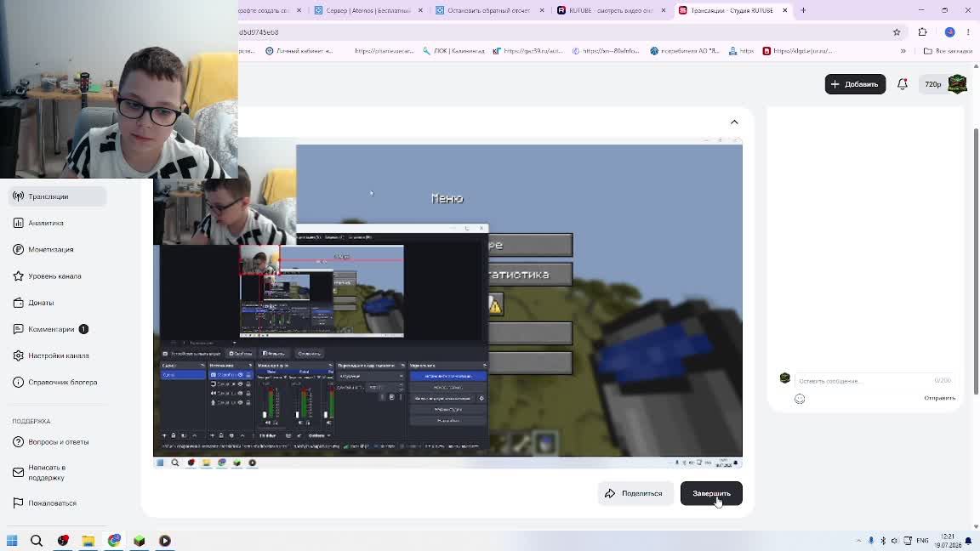Open the media player taskbar icon

click(x=165, y=541)
